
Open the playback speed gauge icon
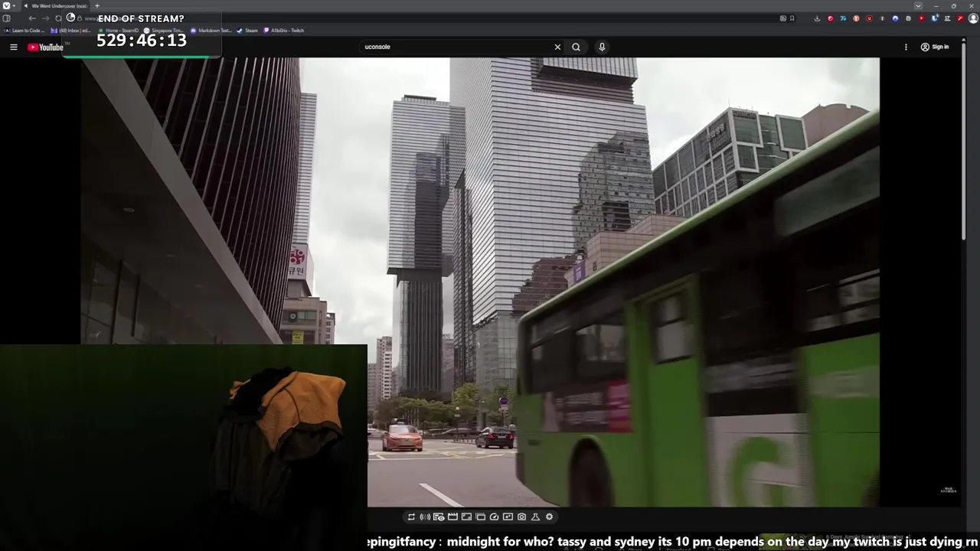click(494, 517)
